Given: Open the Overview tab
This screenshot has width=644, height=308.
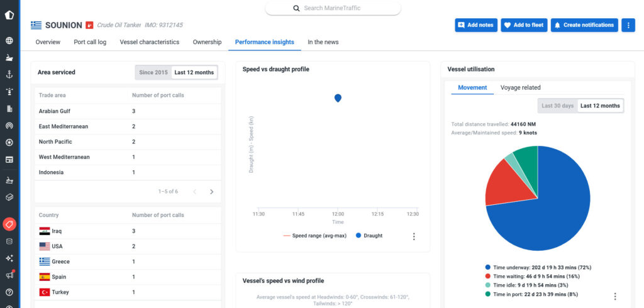Looking at the screenshot, I should 48,42.
